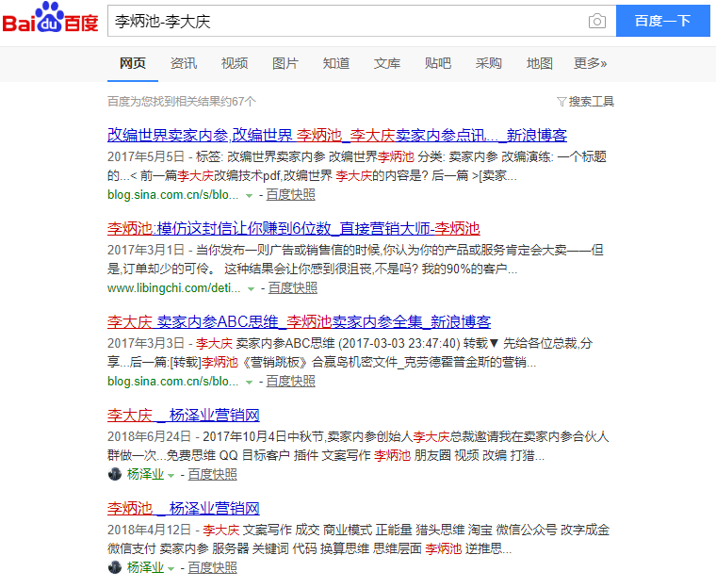716x588 pixels.
Task: Click 杨泽业 avatar under 李大庆 result
Action: 115,474
